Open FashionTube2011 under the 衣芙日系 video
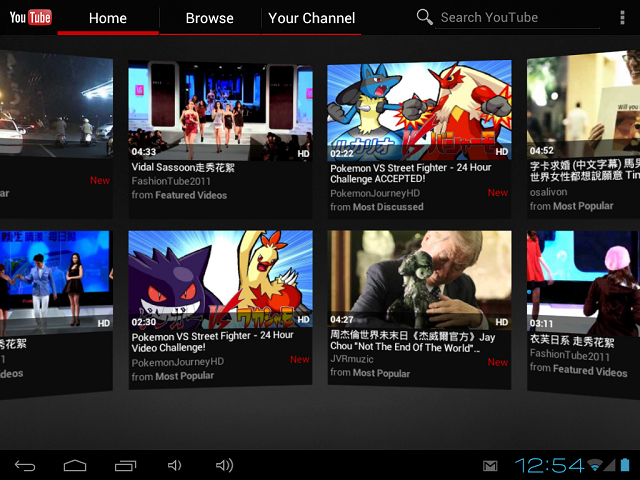640x480 pixels. (570, 355)
